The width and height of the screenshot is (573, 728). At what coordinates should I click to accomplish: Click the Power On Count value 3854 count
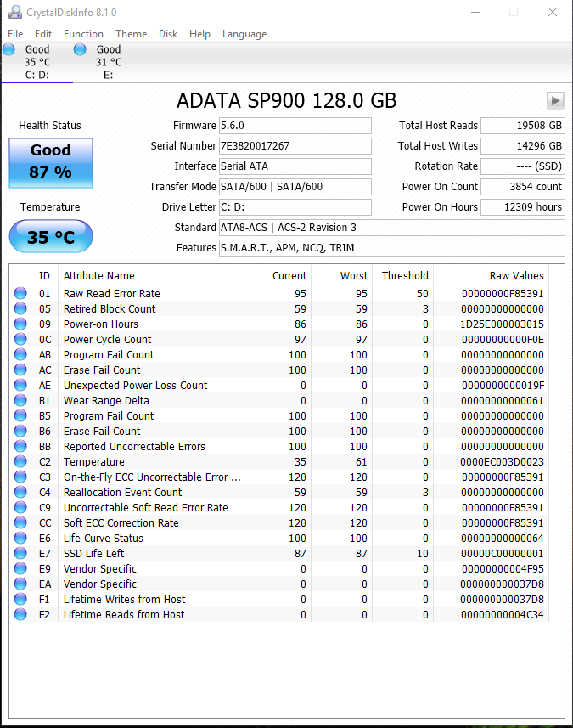pos(523,187)
